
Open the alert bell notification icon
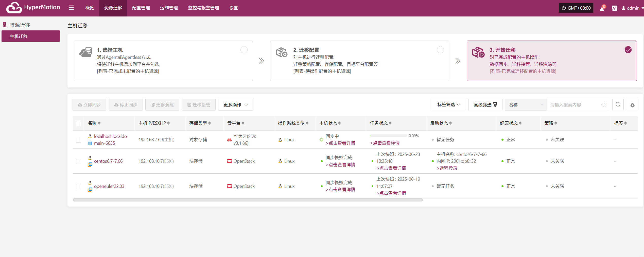coord(602,8)
